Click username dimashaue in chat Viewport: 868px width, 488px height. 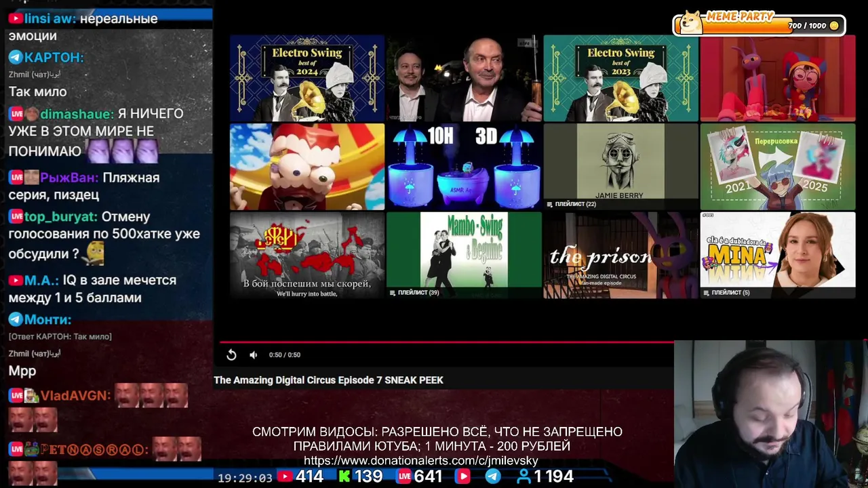[76, 114]
